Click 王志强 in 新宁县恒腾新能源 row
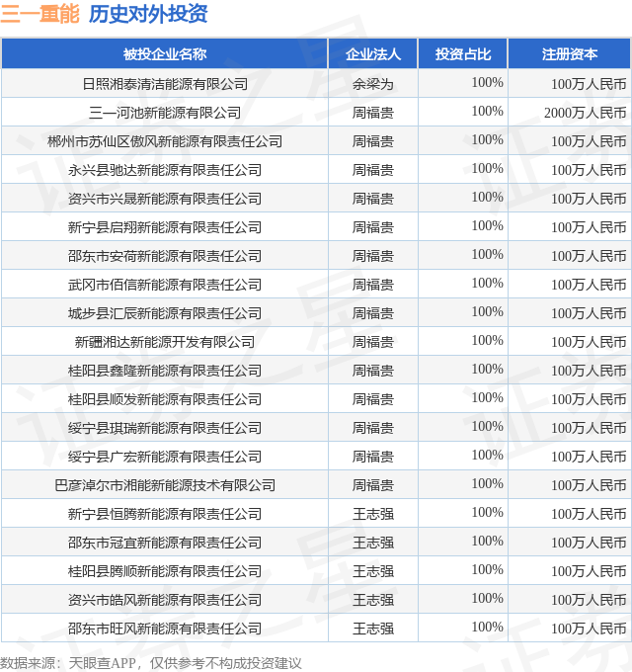This screenshot has width=632, height=672. (x=373, y=514)
